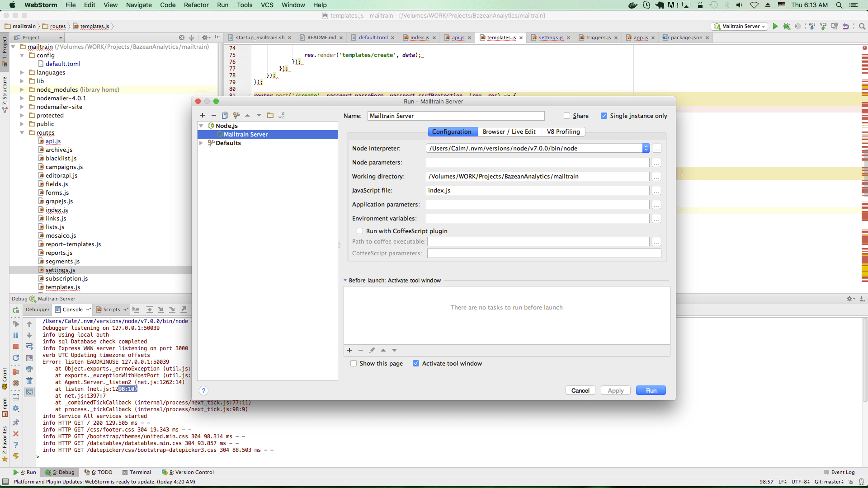Open the Debugger tab in Debug panel
Viewport: 868px width, 488px height.
[x=38, y=310]
